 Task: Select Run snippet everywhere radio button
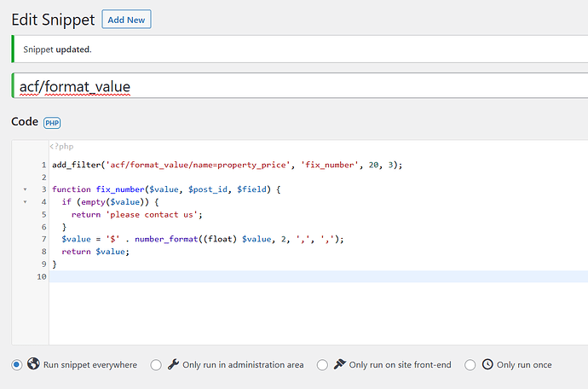(17, 364)
